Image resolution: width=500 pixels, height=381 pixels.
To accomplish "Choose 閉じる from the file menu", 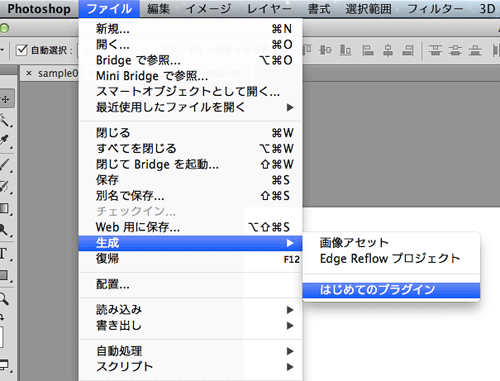I will [x=191, y=133].
